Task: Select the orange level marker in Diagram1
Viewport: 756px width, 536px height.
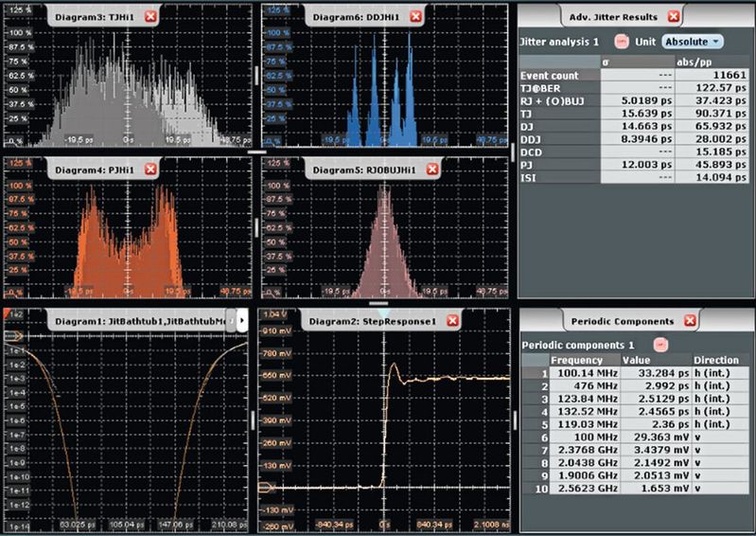Action: tap(13, 336)
